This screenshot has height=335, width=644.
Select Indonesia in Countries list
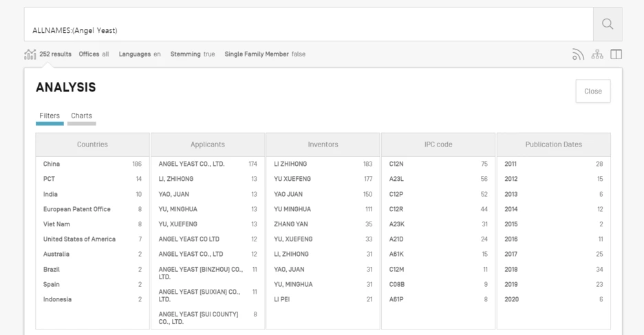coord(92,299)
